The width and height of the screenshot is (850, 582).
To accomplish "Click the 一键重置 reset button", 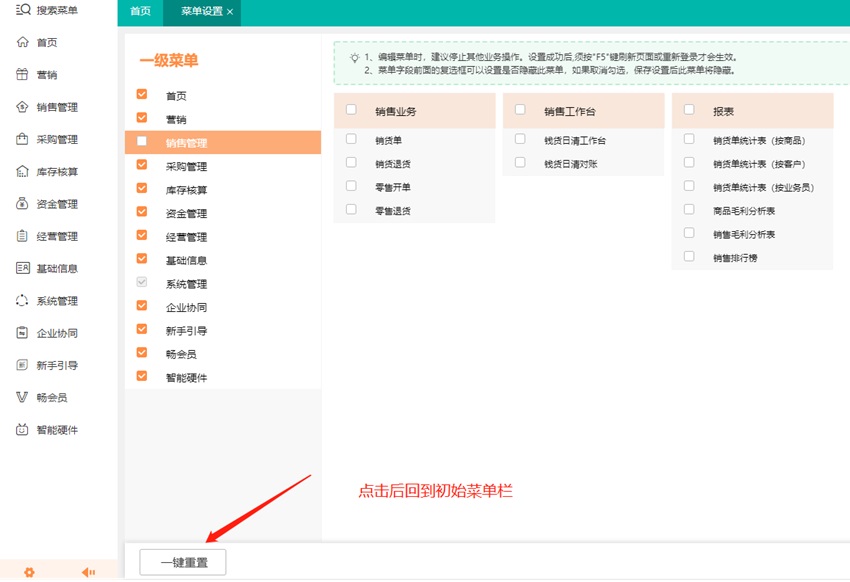I will pos(183,563).
